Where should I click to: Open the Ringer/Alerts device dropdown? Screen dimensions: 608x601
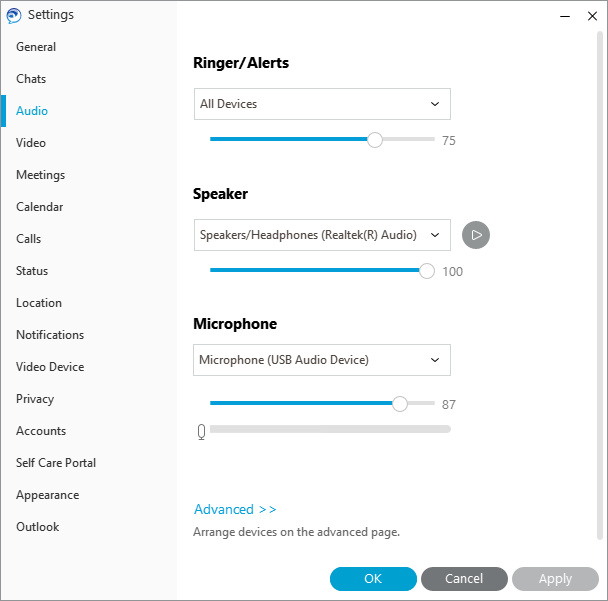pyautogui.click(x=321, y=104)
